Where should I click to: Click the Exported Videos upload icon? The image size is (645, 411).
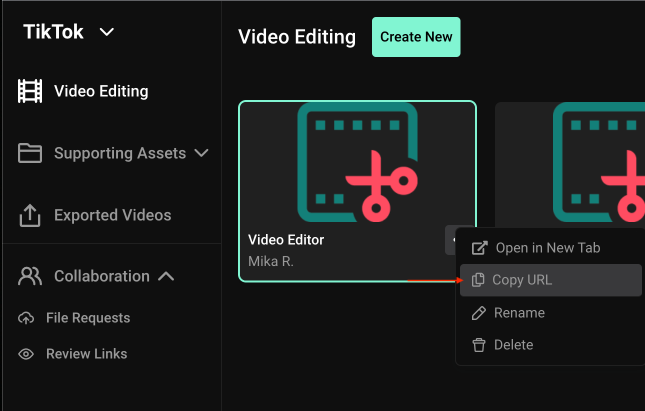click(30, 215)
